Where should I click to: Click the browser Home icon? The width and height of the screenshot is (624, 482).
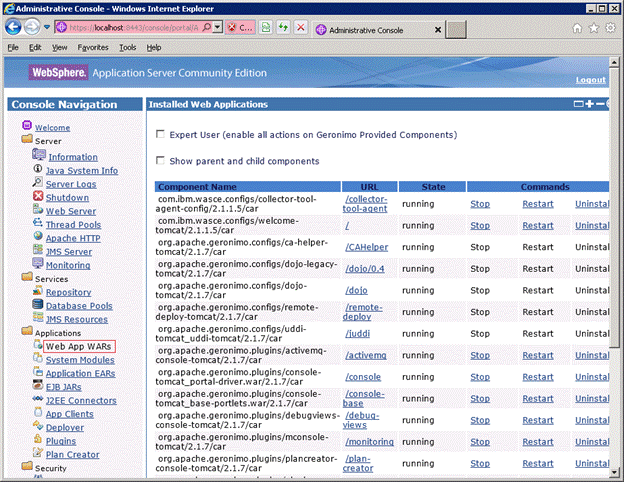pyautogui.click(x=577, y=28)
